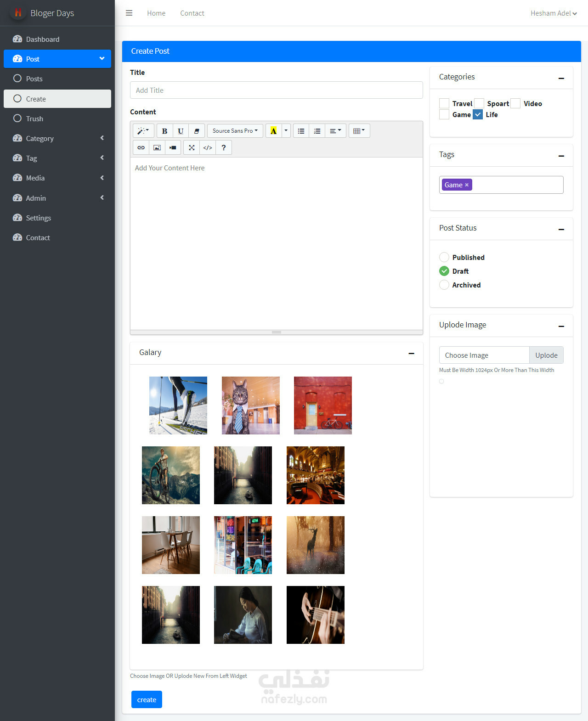Collapse the Categories card

pyautogui.click(x=561, y=78)
